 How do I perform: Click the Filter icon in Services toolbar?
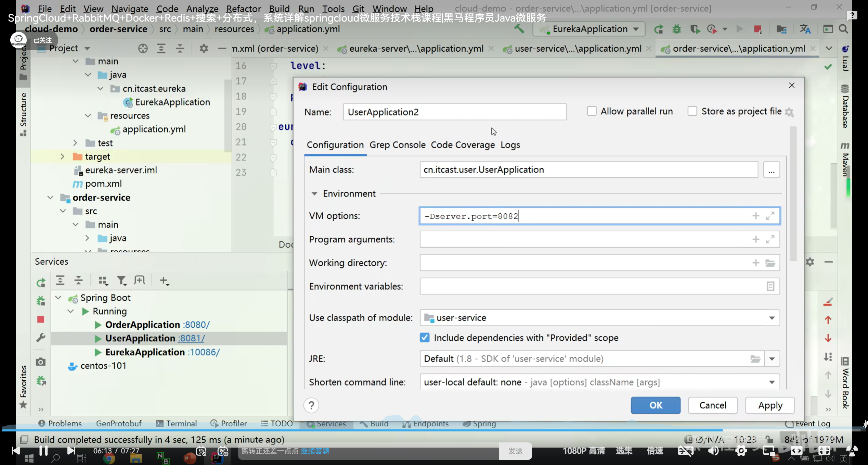[121, 281]
